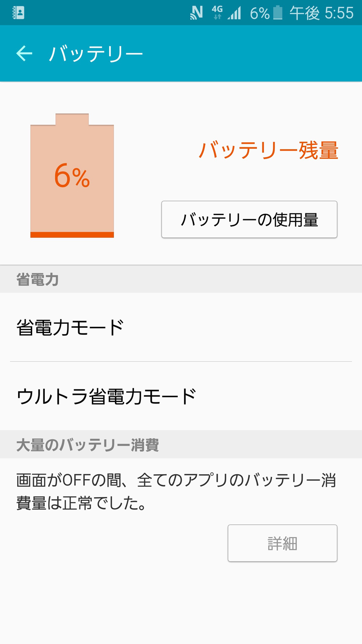Tap the contacts notification icon in status bar
The width and height of the screenshot is (362, 644).
click(18, 13)
